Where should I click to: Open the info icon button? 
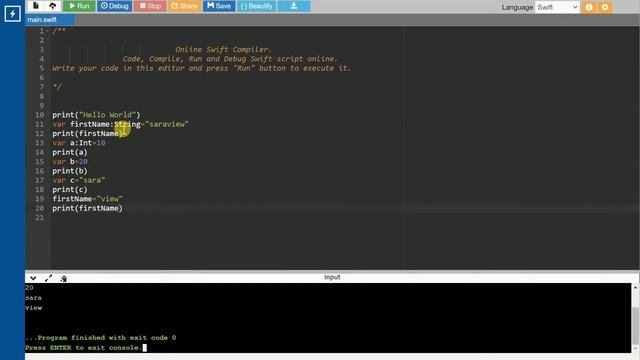click(x=589, y=7)
